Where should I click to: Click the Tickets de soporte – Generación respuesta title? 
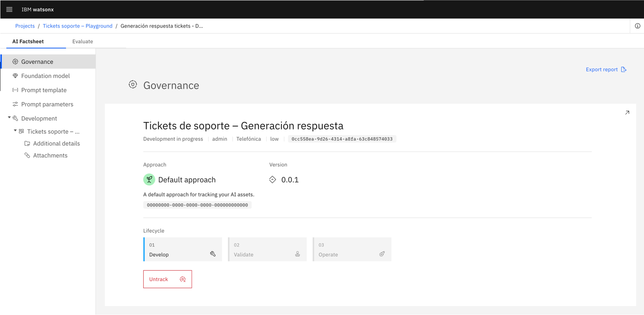243,125
